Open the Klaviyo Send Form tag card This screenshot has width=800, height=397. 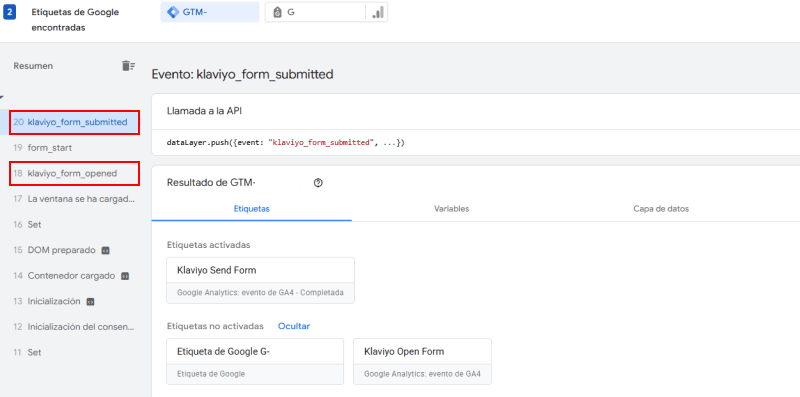[261, 280]
